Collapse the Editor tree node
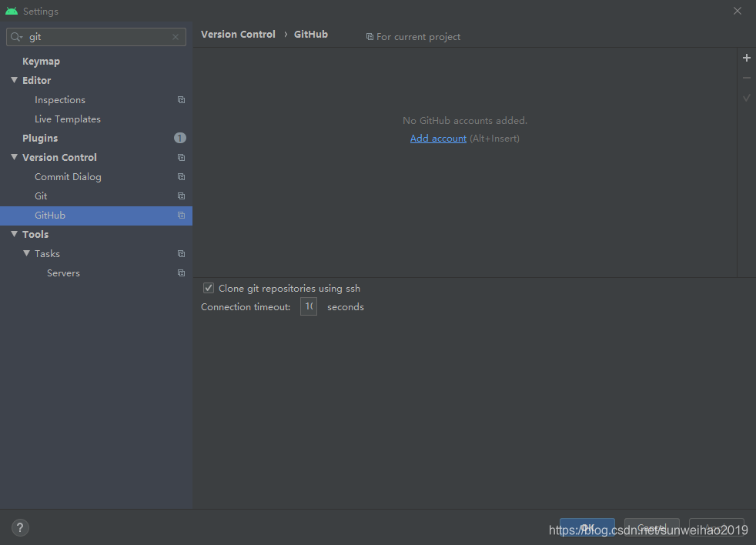This screenshot has height=545, width=756. [14, 80]
